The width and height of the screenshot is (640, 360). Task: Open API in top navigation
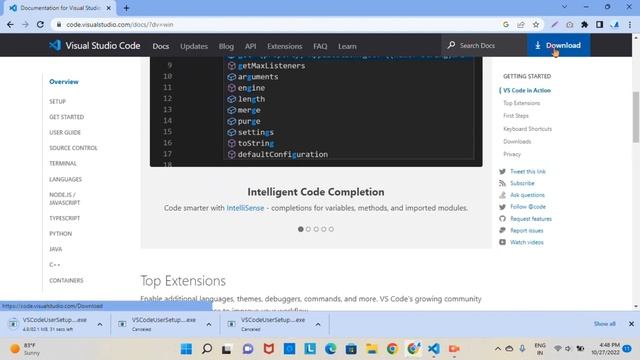(x=251, y=46)
